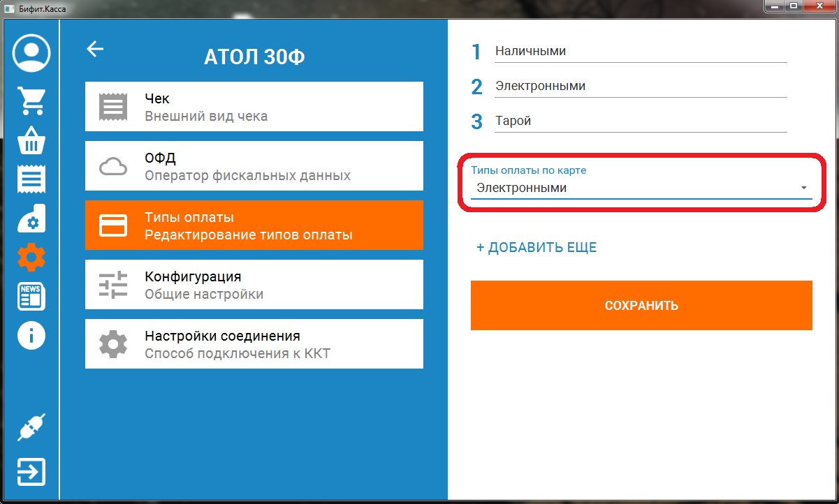Click the logout exit icon

click(31, 472)
